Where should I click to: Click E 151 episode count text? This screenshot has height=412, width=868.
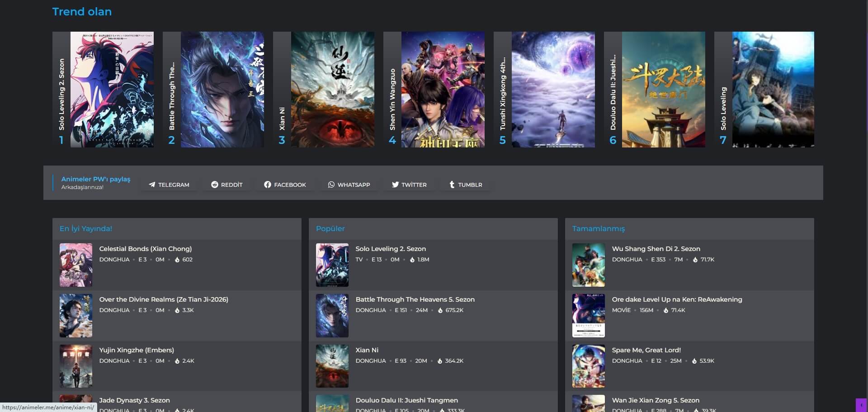coord(401,310)
